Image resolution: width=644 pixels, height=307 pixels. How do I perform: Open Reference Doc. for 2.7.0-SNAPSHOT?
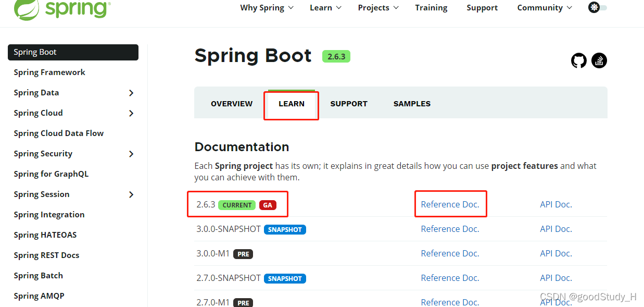coord(450,278)
